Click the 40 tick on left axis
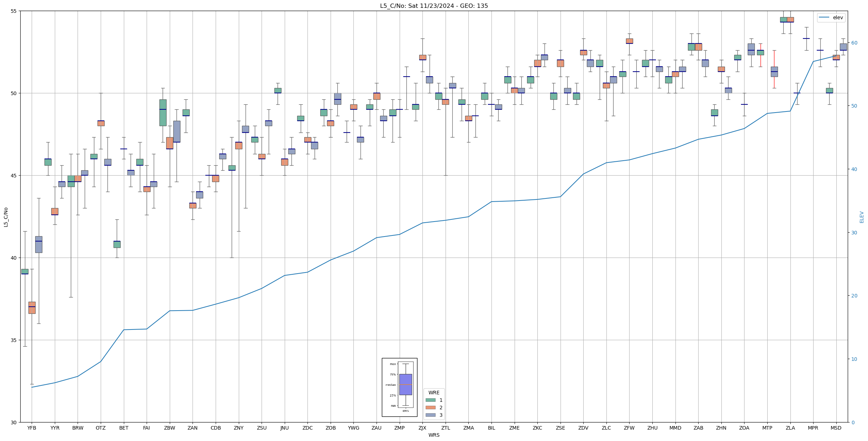Image resolution: width=868 pixels, height=441 pixels. tap(14, 258)
